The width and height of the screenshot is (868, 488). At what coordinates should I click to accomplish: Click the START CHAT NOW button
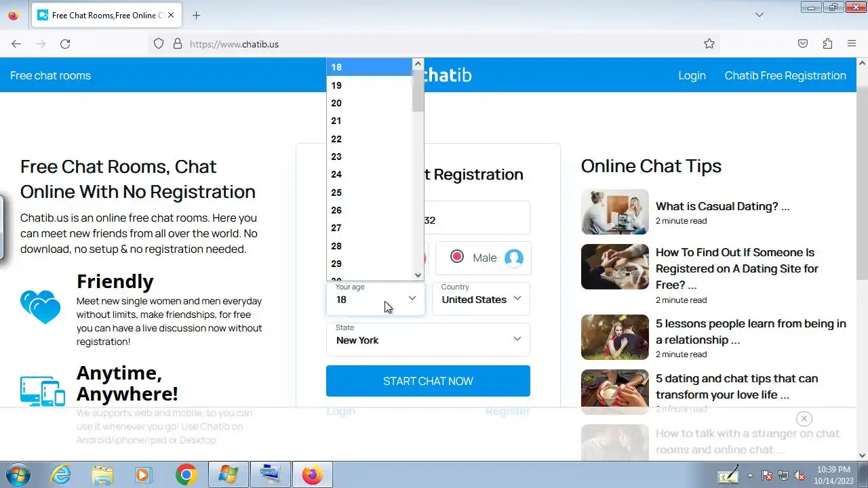click(428, 381)
